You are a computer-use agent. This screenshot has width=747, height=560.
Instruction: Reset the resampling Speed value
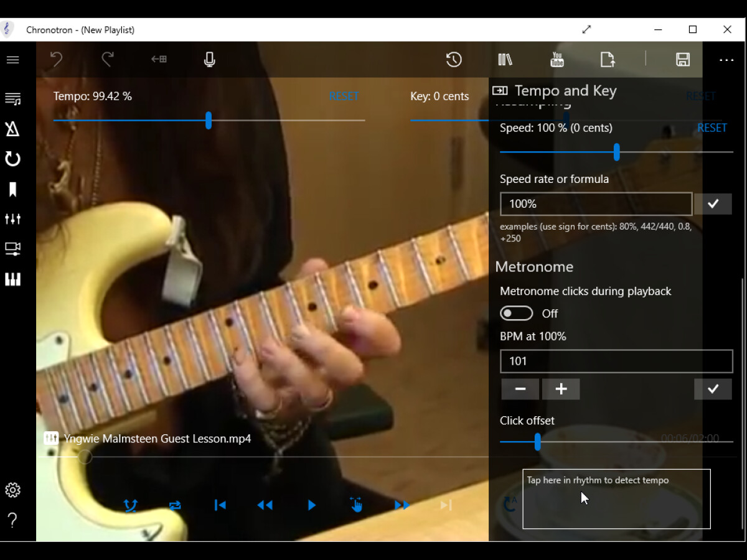coord(712,128)
